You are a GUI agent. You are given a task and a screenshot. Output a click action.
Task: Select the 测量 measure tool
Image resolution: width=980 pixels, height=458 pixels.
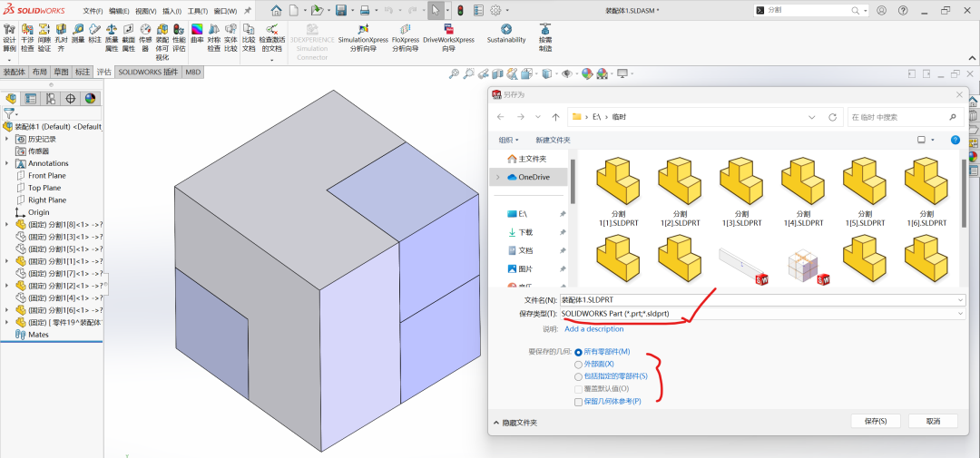pyautogui.click(x=78, y=39)
